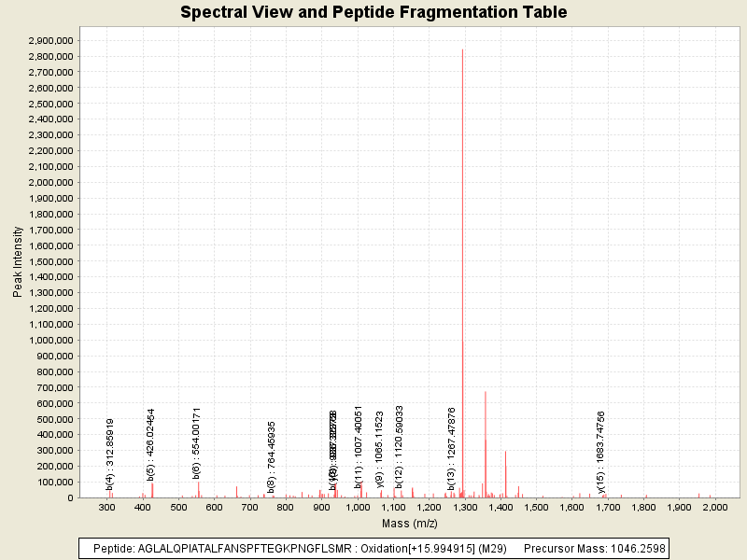The image size is (747, 560).
Task: Select the b(12) : 1120.59033 peak label
Action: coord(400,447)
